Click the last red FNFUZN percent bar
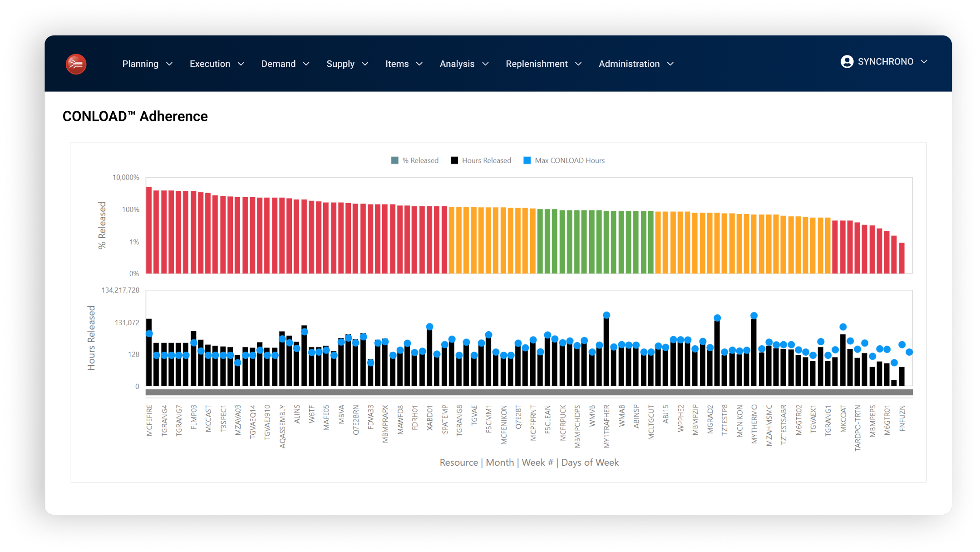 (902, 258)
